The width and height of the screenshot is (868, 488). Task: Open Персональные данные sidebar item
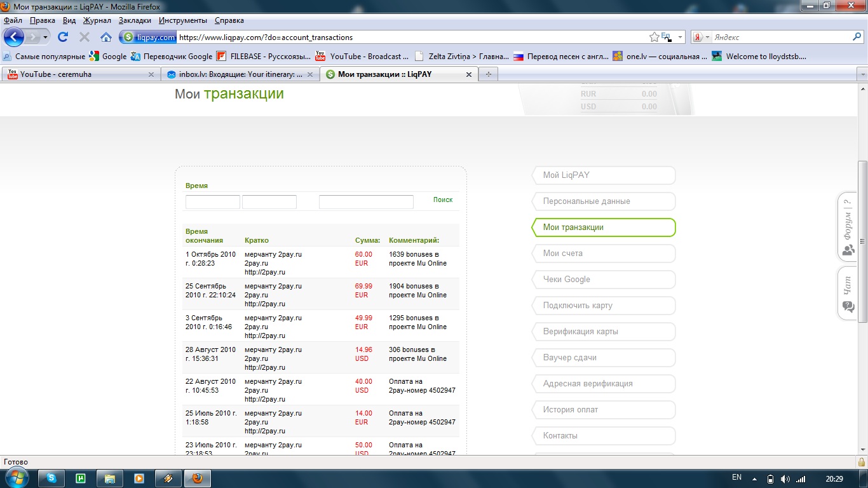coord(604,201)
